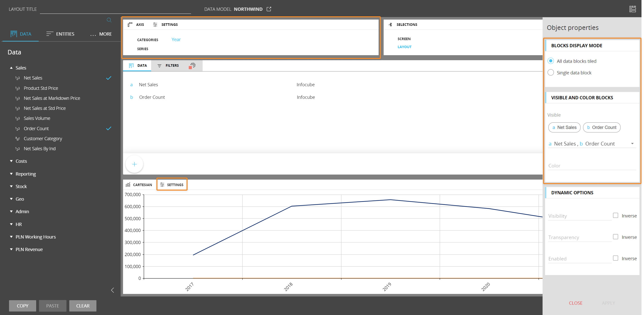The image size is (644, 315).
Task: Click CLOSE in the Object properties panel
Action: point(575,303)
